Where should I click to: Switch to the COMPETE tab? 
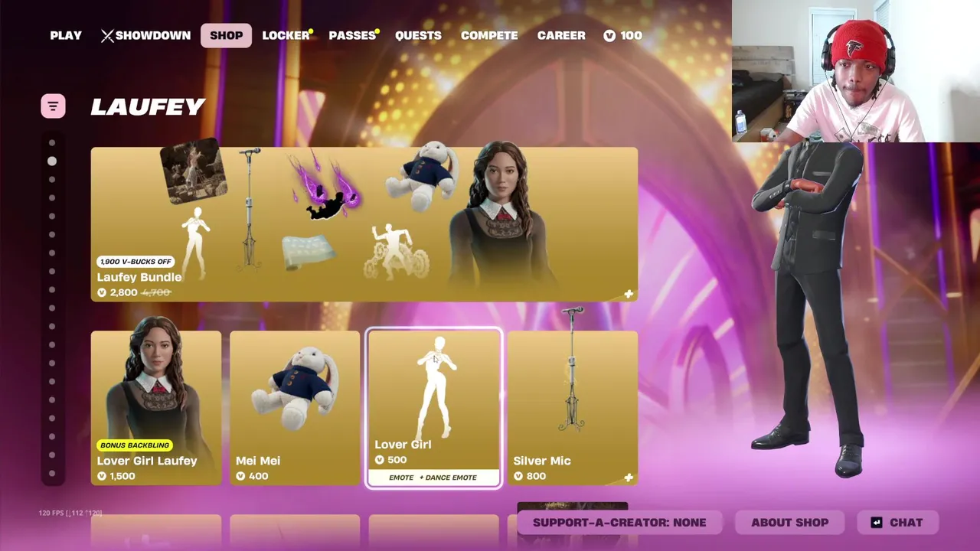pyautogui.click(x=489, y=35)
